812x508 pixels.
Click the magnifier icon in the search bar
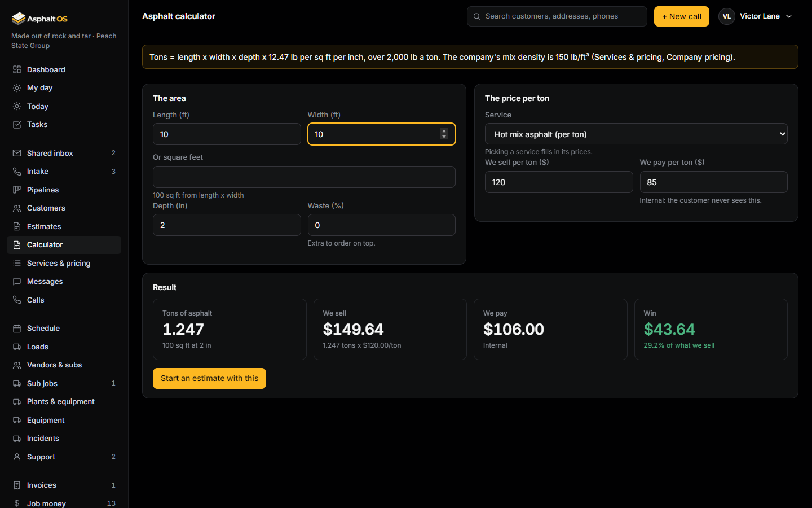pyautogui.click(x=477, y=16)
